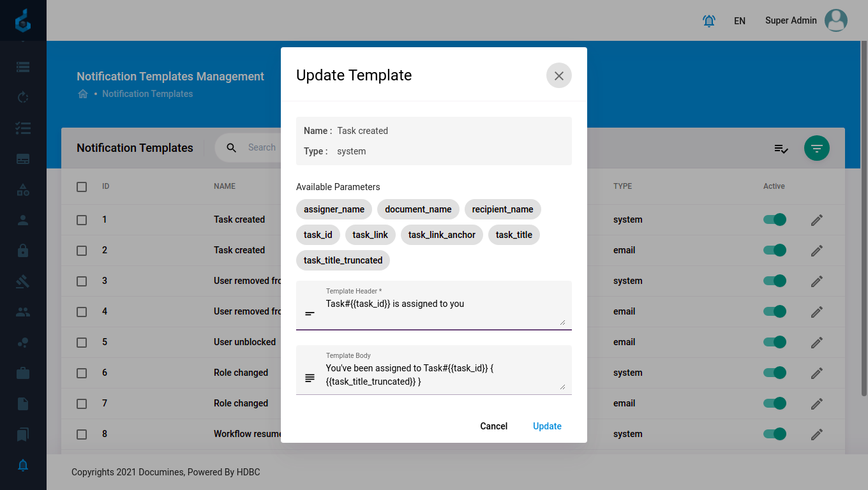Tick the header select-all checkbox

pos(82,187)
